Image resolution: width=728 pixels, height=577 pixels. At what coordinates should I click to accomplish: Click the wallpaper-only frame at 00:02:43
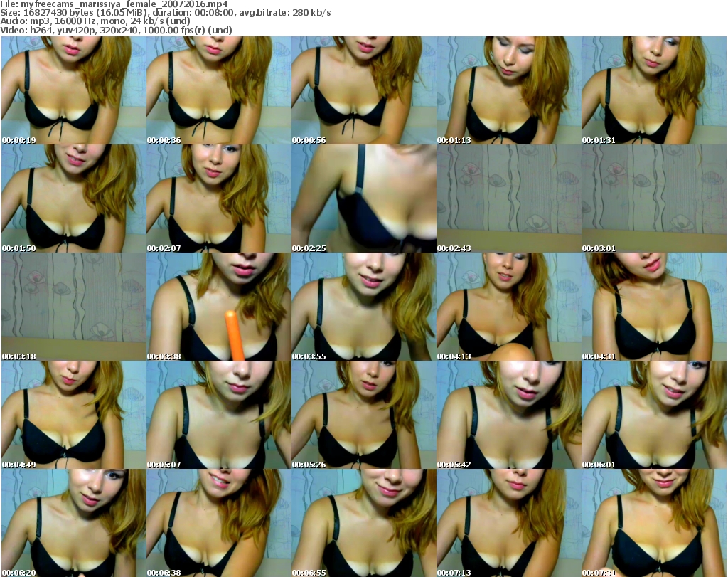tap(509, 198)
